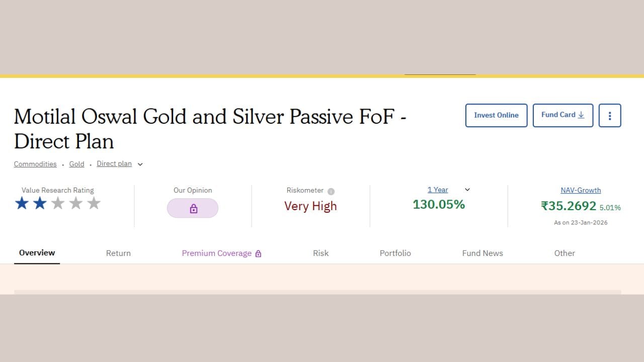Select the Other tab
This screenshot has width=644, height=362.
565,253
